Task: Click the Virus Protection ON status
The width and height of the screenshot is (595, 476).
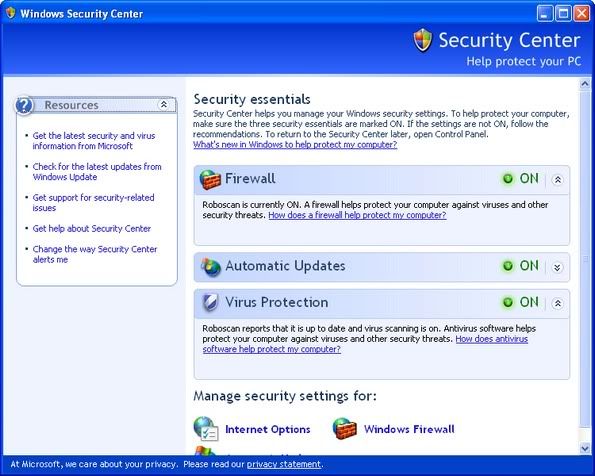Action: 520,302
